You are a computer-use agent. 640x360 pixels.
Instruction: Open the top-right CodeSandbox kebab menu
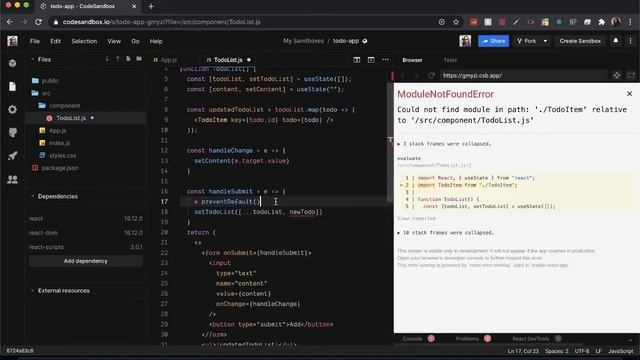(x=631, y=41)
